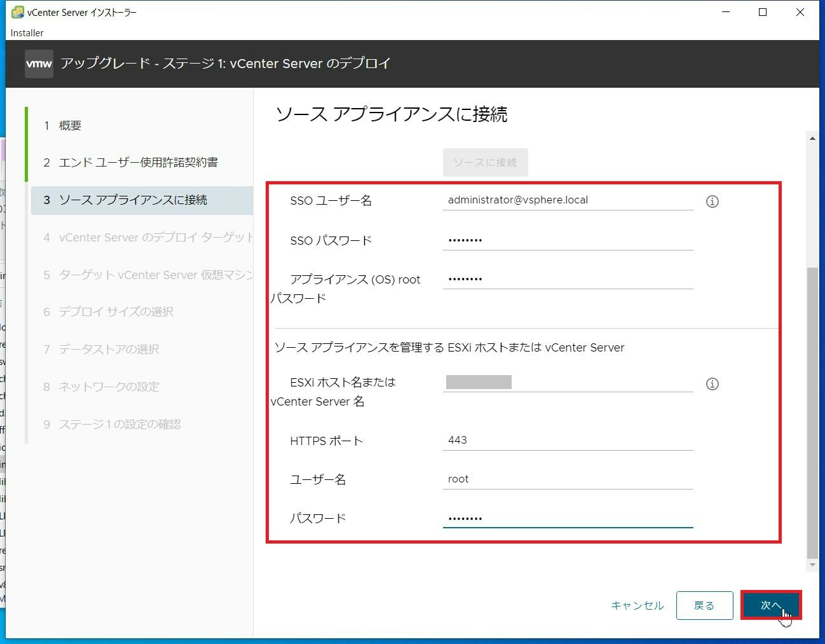The height and width of the screenshot is (644, 825).
Task: Click the disabled ソースに接続 button
Action: coord(485,162)
